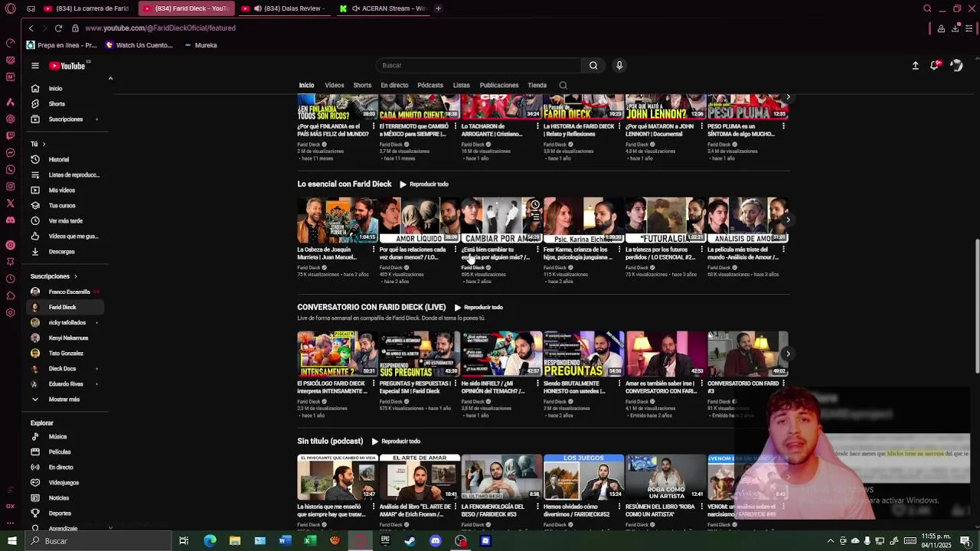Open Opera GX main menu logo
Viewport: 980px width, 551px height.
[x=10, y=9]
